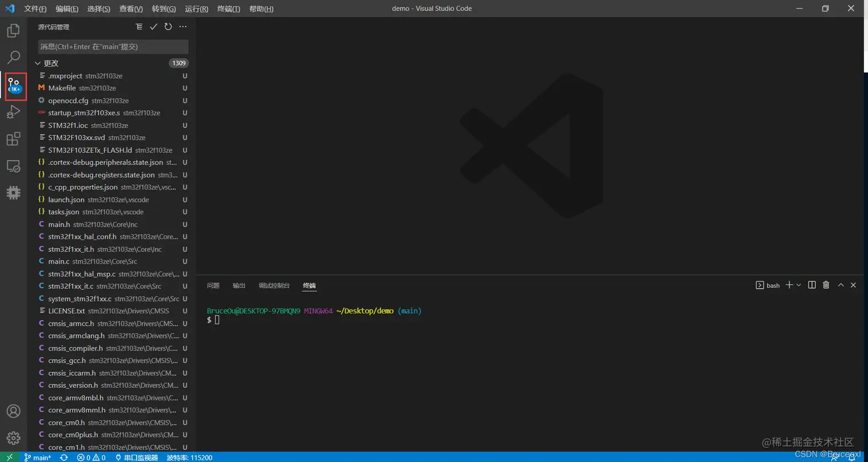This screenshot has width=868, height=462.
Task: Click the commit checkmark icon
Action: coord(153,26)
